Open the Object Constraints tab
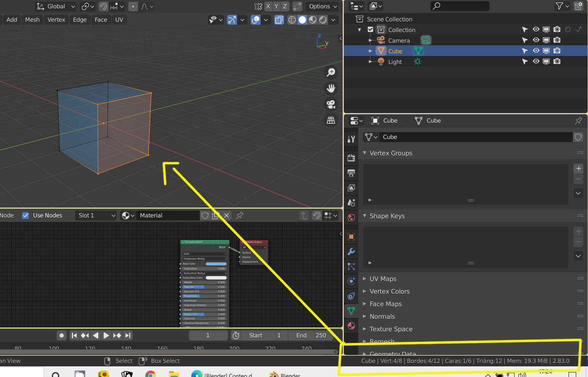 [x=351, y=296]
